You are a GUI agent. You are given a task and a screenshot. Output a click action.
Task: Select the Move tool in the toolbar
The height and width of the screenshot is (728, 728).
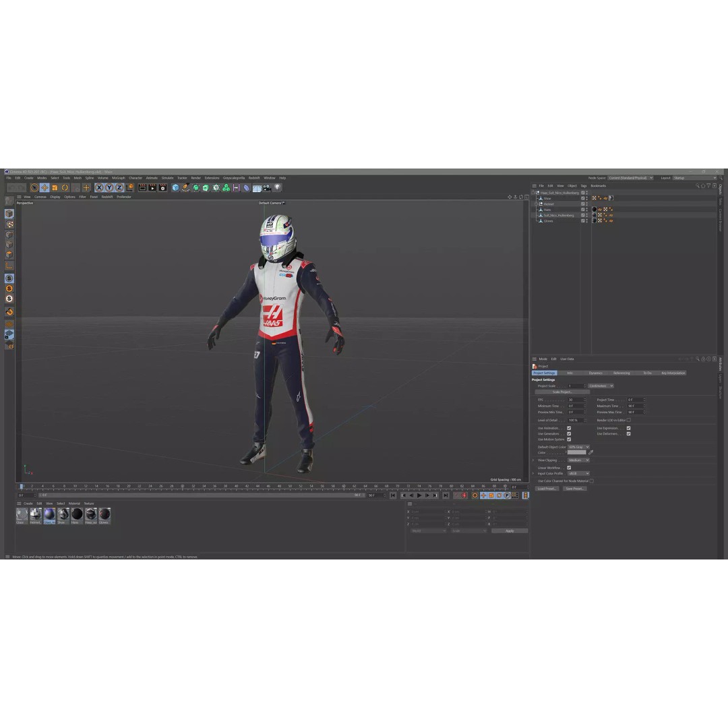tap(44, 187)
